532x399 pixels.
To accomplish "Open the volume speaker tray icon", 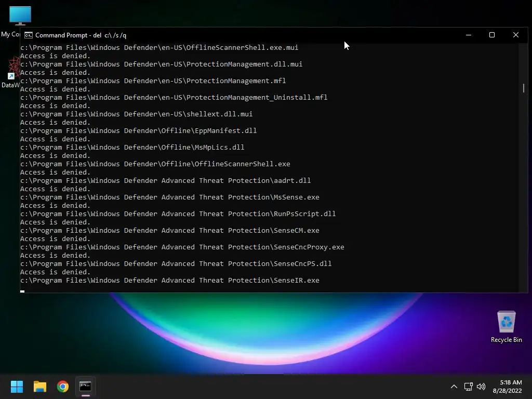I will tap(481, 387).
